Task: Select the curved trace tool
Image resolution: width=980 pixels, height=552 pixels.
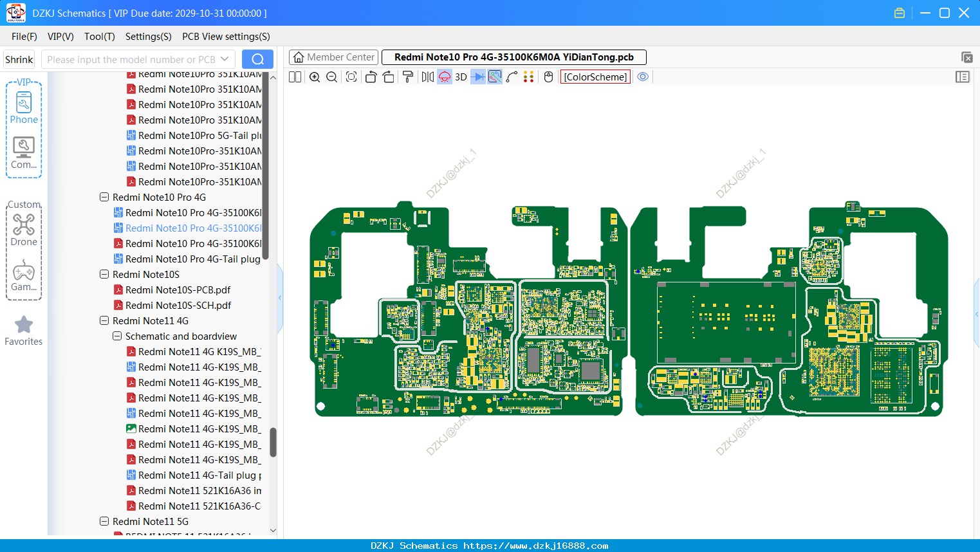Action: click(x=512, y=77)
